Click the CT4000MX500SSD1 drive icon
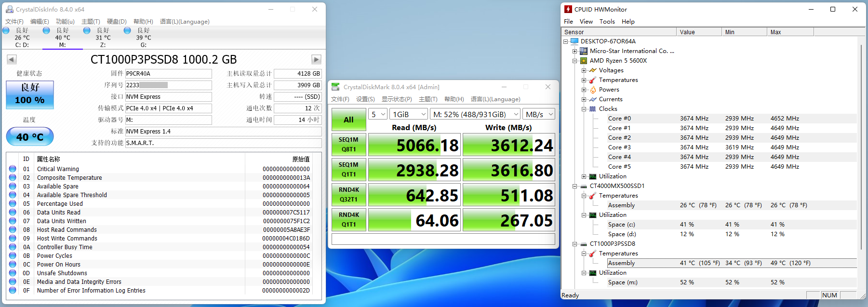The image size is (868, 307). [x=584, y=186]
